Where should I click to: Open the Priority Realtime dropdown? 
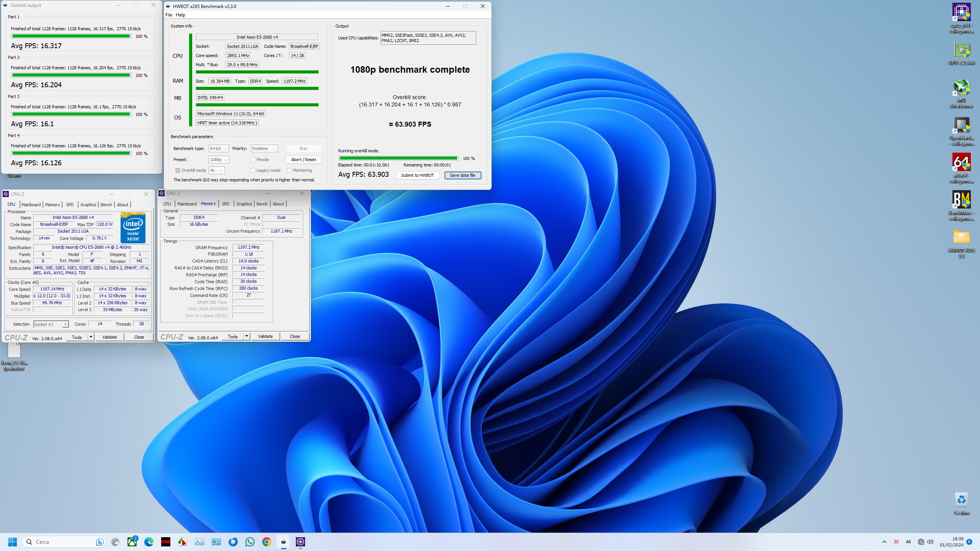coord(264,148)
